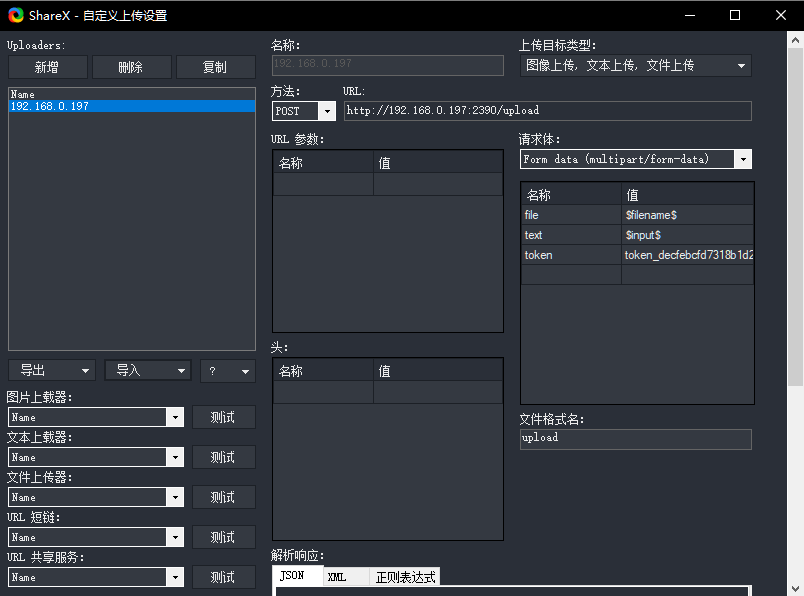
Task: Expand the 文件上传器 combo box
Action: click(x=175, y=497)
